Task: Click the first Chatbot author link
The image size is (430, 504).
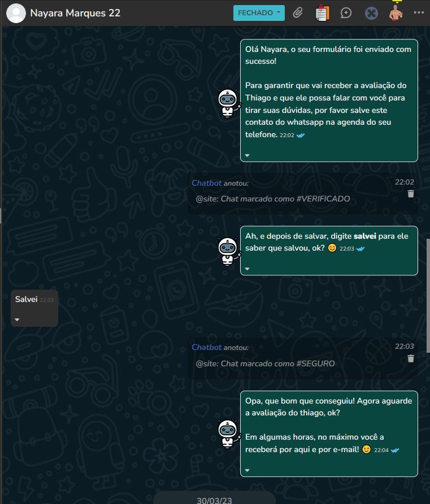Action: pyautogui.click(x=207, y=183)
